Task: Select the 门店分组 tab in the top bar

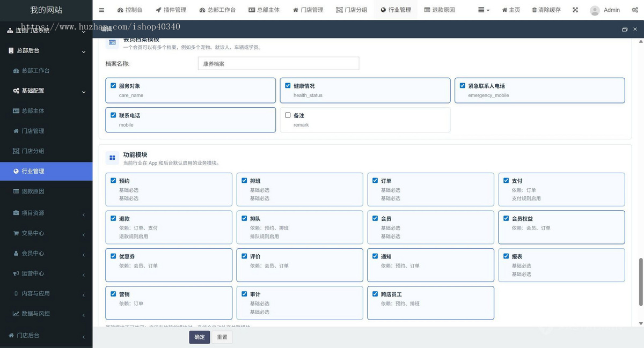Action: point(352,10)
